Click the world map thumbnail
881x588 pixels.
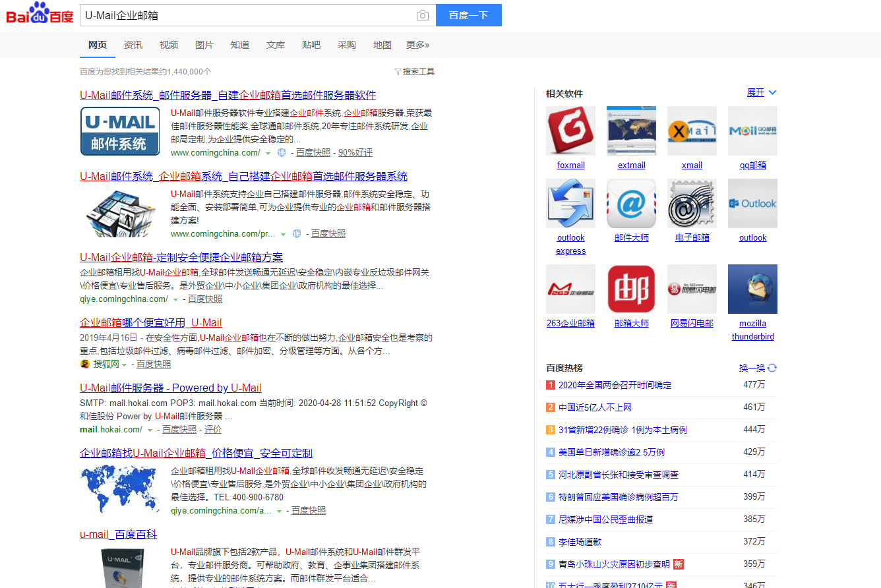120,489
